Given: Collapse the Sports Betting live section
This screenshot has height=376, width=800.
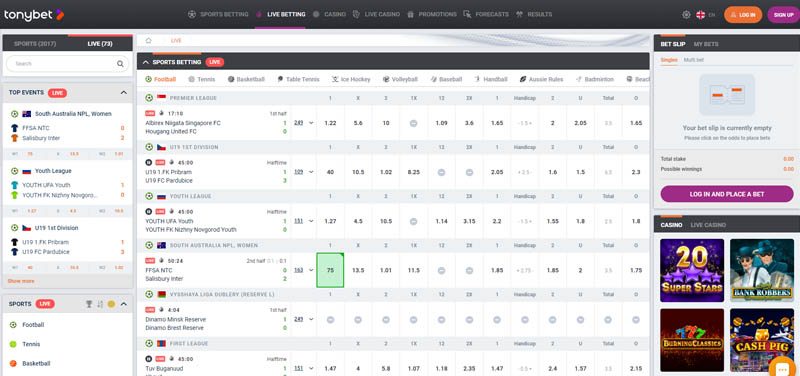Looking at the screenshot, I should [146, 62].
